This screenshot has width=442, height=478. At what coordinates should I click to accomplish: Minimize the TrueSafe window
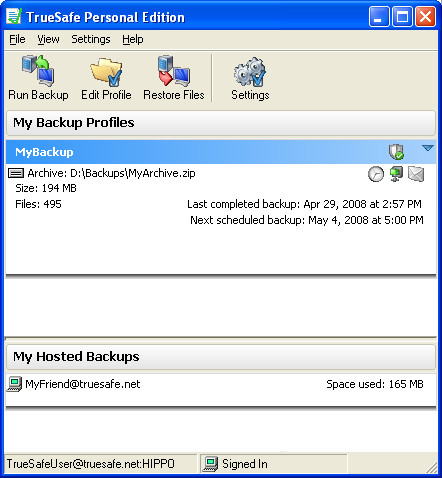point(379,16)
